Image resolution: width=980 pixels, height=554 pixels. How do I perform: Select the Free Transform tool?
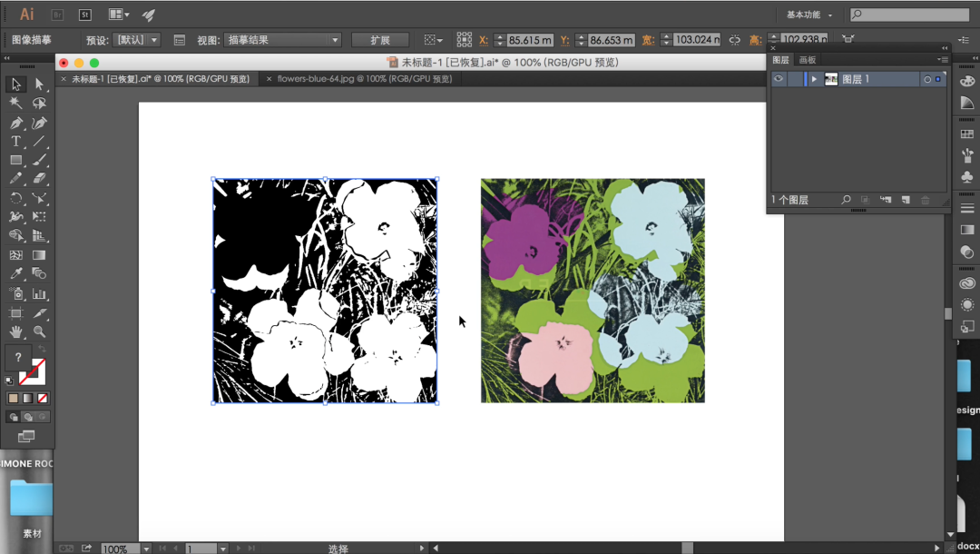click(x=39, y=216)
